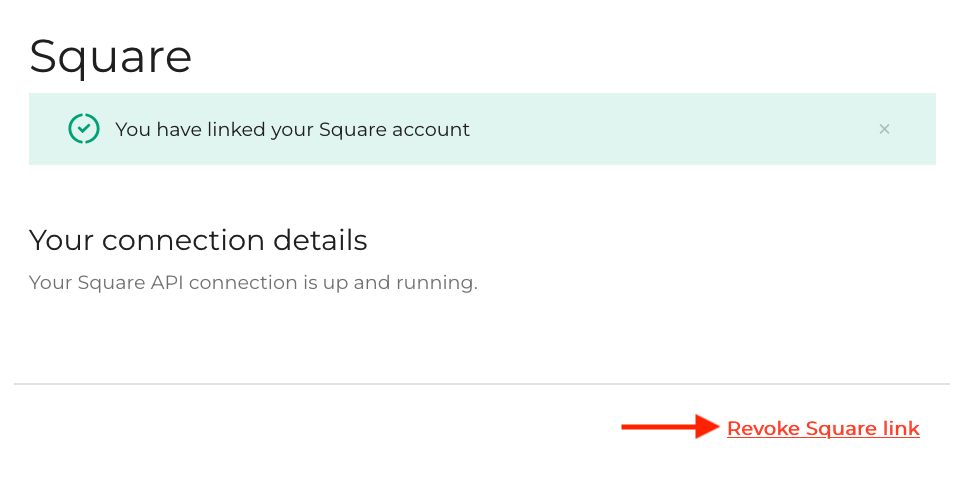Screen dimensions: 965x488
Task: Click the word account in the alert
Action: 433,130
